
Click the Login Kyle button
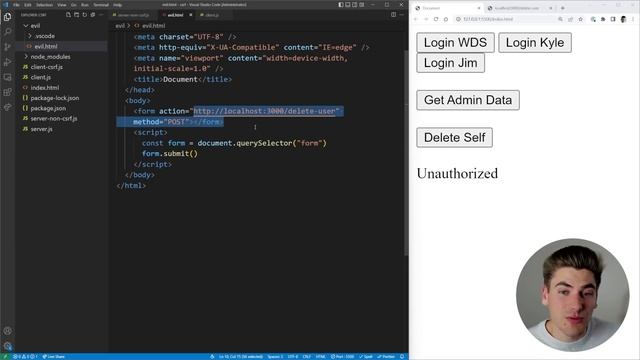[535, 42]
